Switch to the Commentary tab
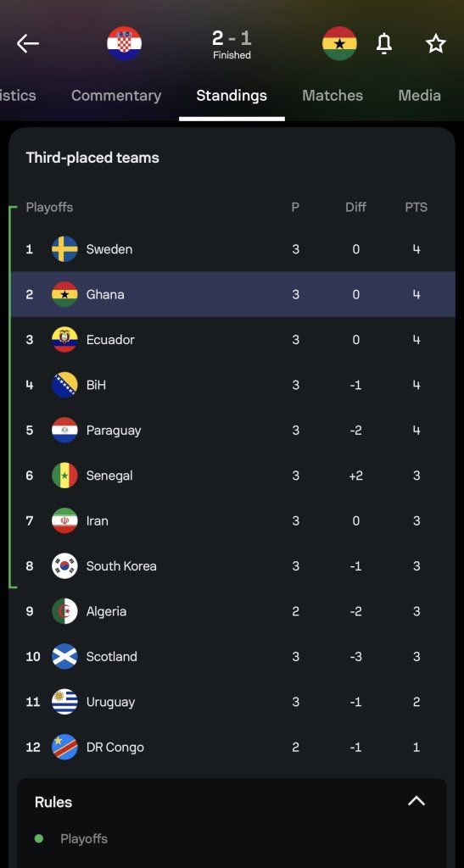Viewport: 464px width, 868px height. click(x=116, y=95)
